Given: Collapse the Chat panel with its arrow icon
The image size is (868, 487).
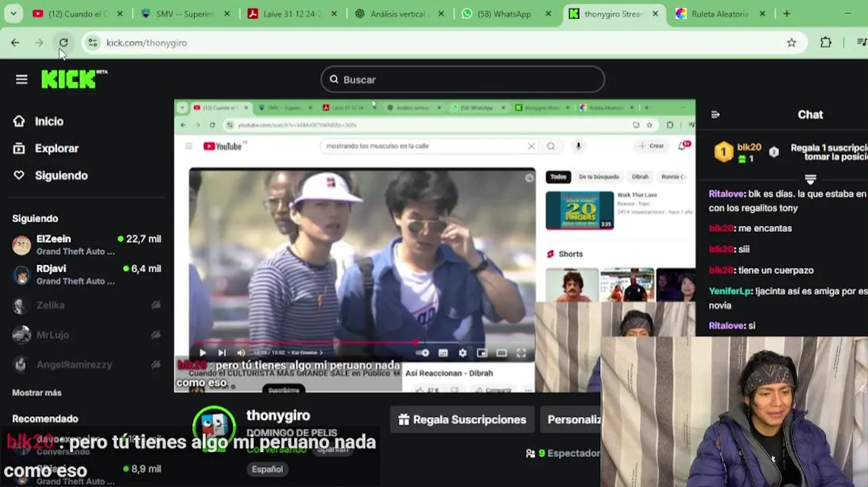Looking at the screenshot, I should pos(715,114).
